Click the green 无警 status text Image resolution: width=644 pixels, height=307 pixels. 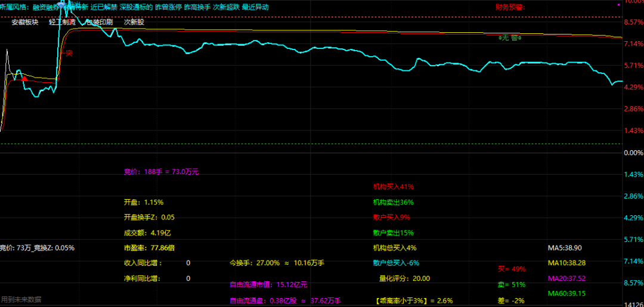click(510, 38)
